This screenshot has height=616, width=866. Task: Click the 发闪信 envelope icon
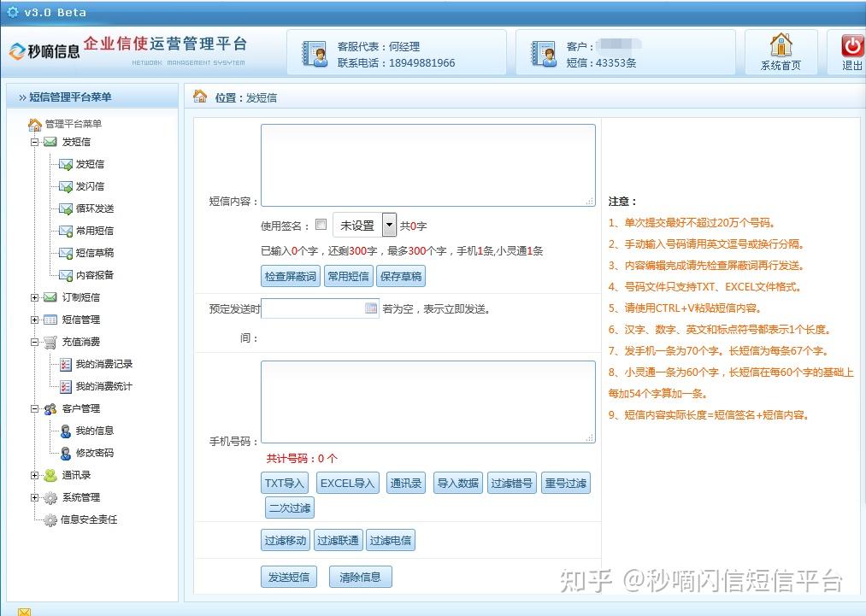tap(66, 186)
